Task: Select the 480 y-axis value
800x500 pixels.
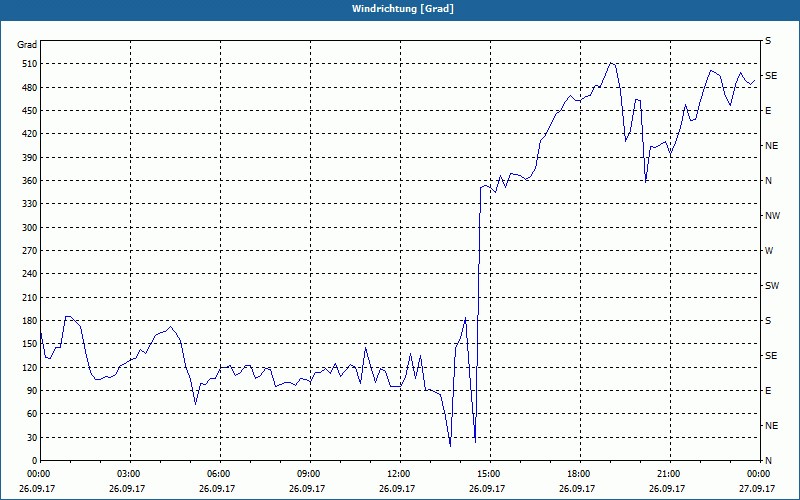Action: point(30,87)
